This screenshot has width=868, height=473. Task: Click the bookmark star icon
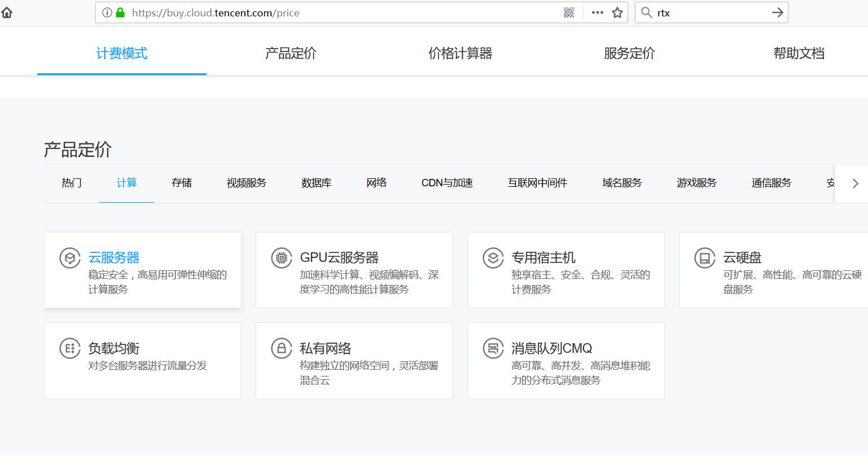click(x=617, y=12)
